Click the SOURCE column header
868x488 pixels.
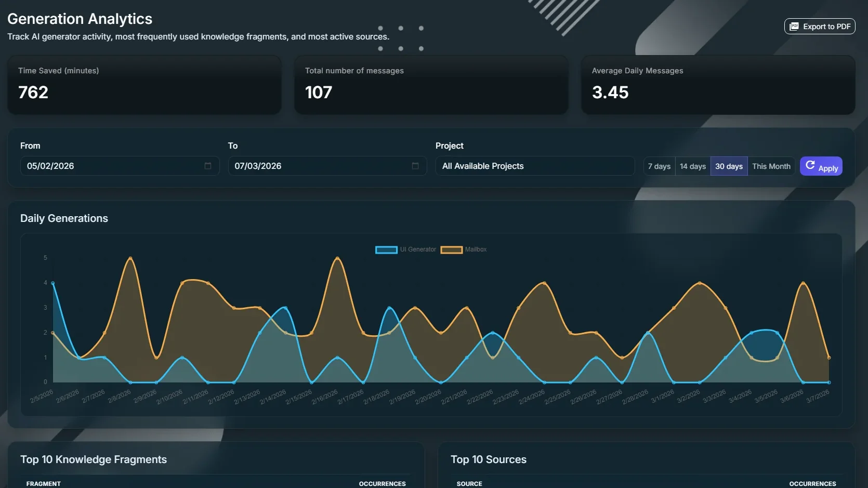(469, 484)
